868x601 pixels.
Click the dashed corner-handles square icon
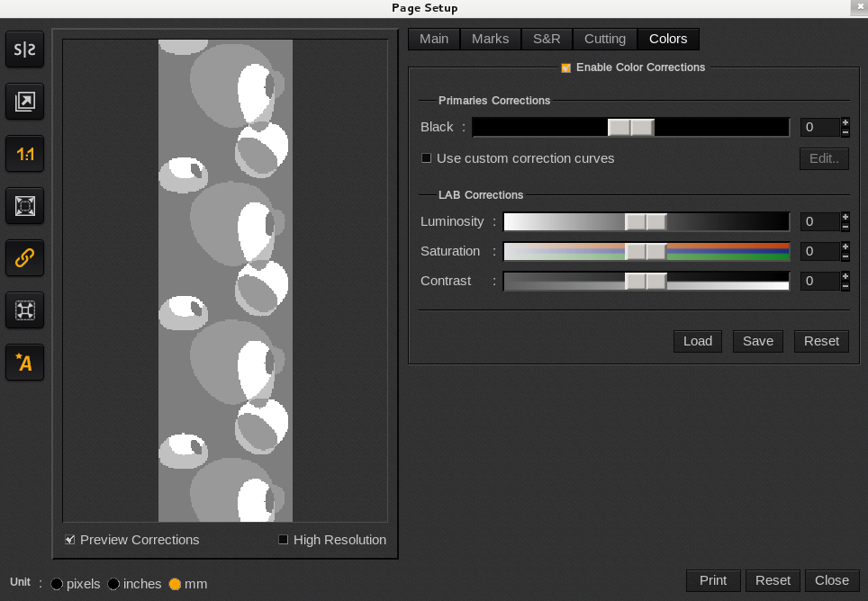tap(25, 310)
